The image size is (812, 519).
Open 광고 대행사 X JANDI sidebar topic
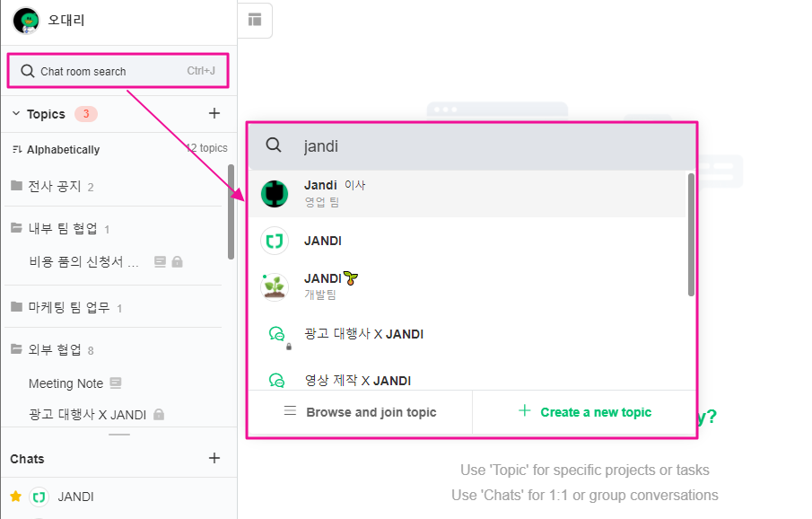point(87,414)
